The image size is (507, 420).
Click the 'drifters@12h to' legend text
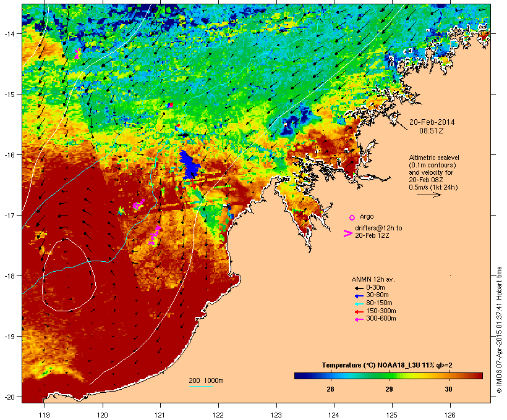point(378,228)
